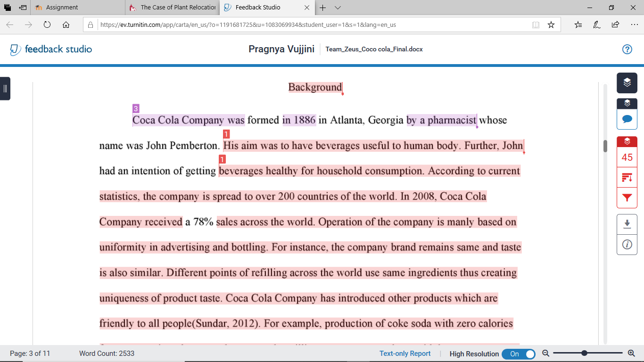Open the submission info icon

point(627,244)
